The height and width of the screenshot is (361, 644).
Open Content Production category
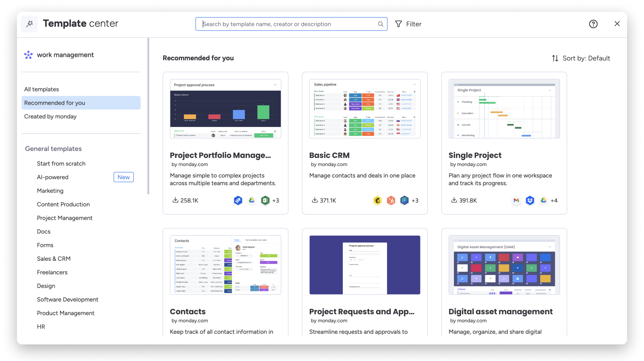point(63,204)
